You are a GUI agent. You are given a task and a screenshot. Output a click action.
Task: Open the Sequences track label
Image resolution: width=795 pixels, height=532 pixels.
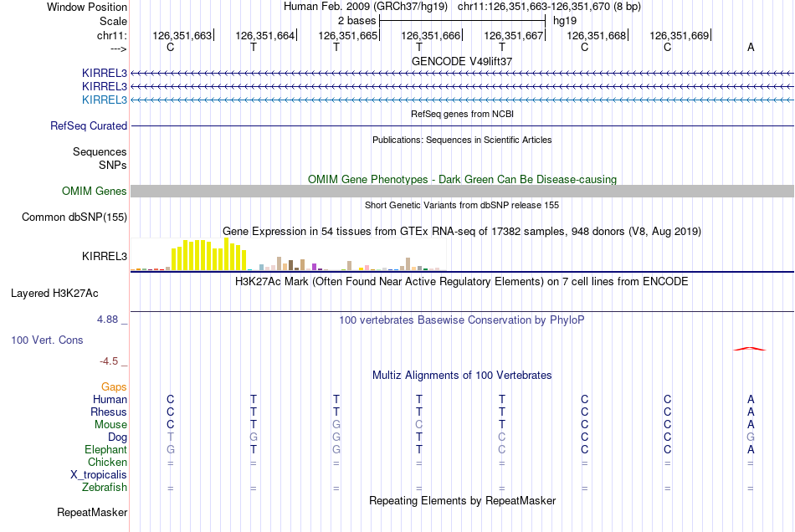100,151
